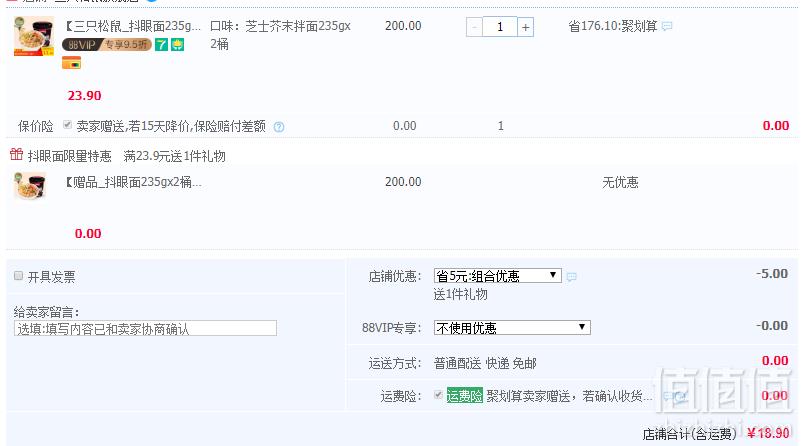802x446 pixels.
Task: Enable the 开具发票 checkbox
Action: [18, 276]
